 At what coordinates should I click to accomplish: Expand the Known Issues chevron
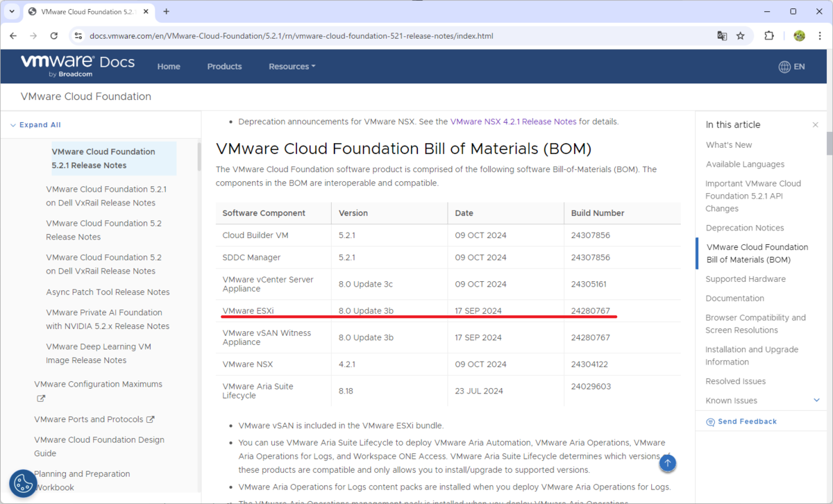[x=816, y=401]
